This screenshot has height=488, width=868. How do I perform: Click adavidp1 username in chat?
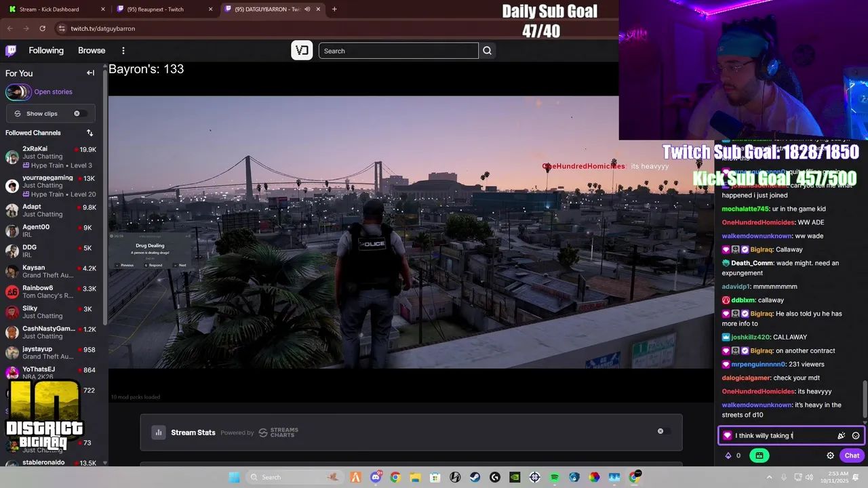736,287
